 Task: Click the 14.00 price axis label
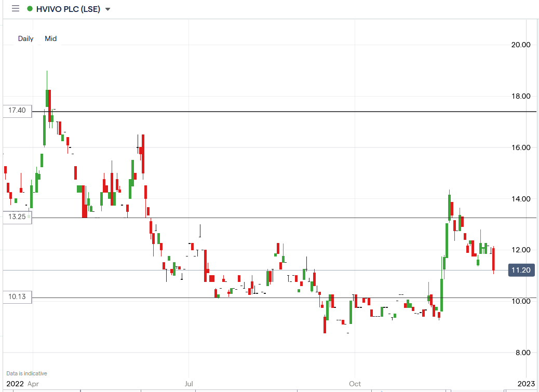521,199
